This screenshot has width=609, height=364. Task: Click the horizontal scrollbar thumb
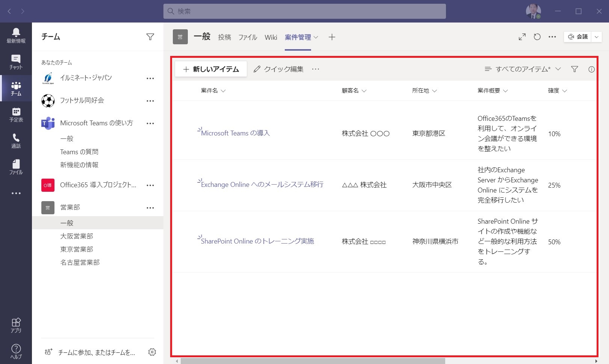click(x=313, y=361)
